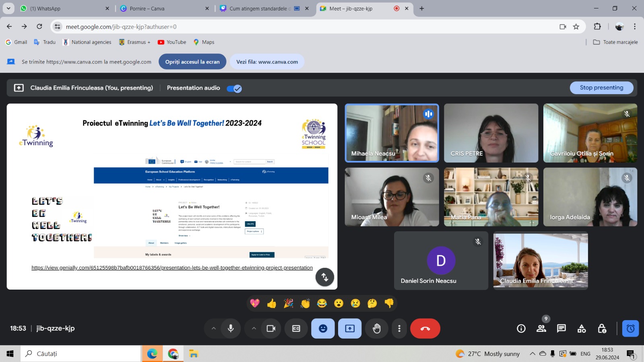Send the thinking face reaction
The width and height of the screenshot is (644, 362).
[372, 303]
